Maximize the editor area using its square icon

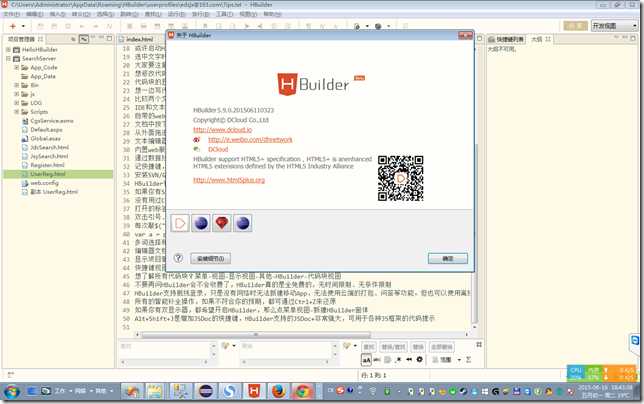(x=479, y=39)
